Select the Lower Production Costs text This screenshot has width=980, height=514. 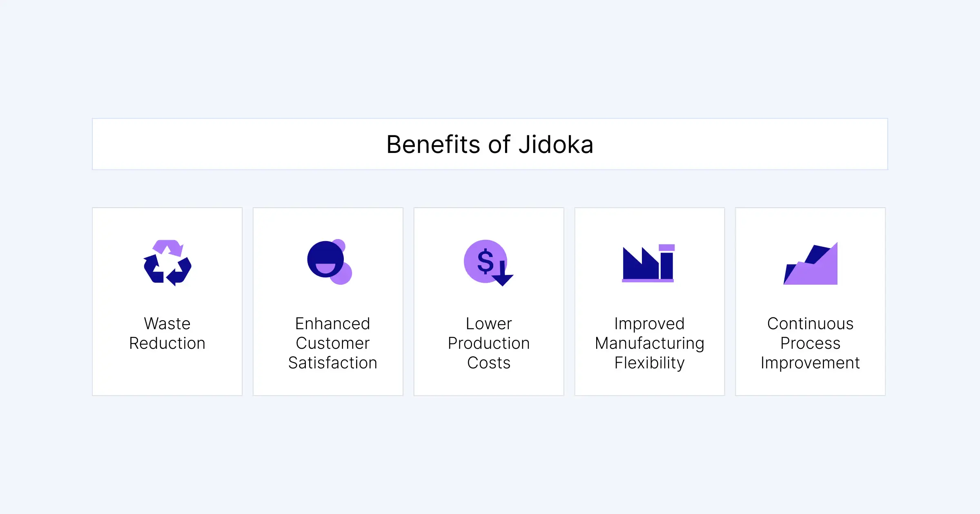point(489,343)
